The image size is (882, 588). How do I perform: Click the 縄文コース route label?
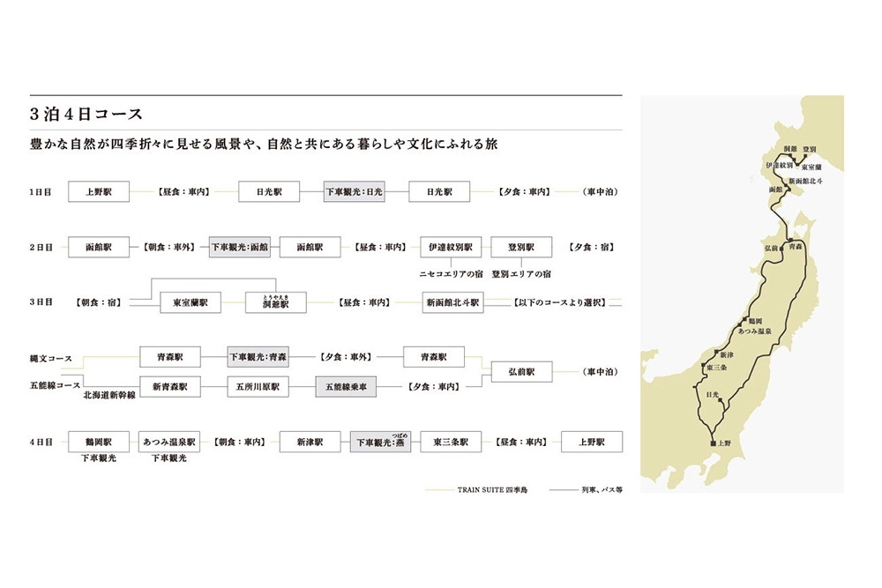click(x=51, y=359)
